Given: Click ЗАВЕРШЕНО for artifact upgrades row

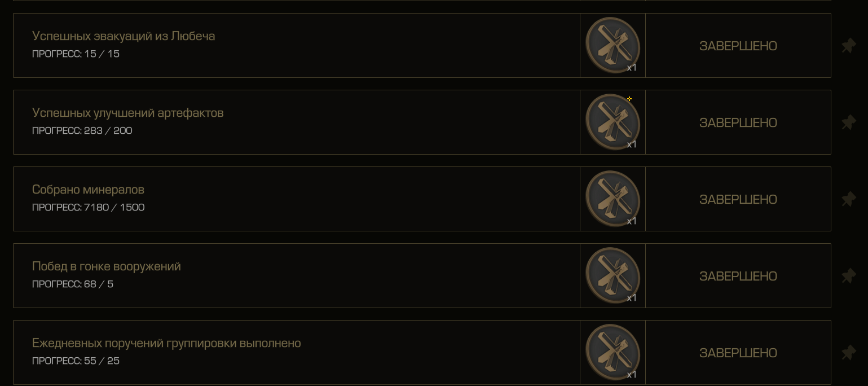Looking at the screenshot, I should (x=738, y=123).
